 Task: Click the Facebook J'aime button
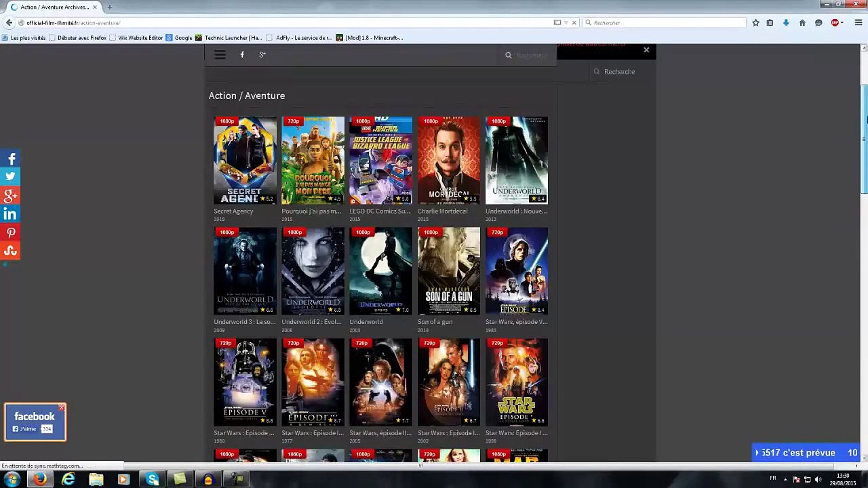click(26, 429)
